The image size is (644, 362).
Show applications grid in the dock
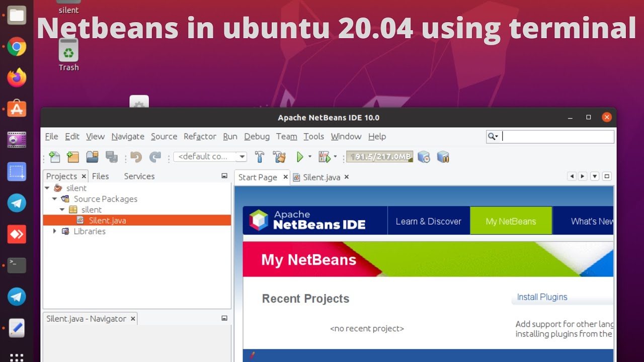(x=17, y=357)
